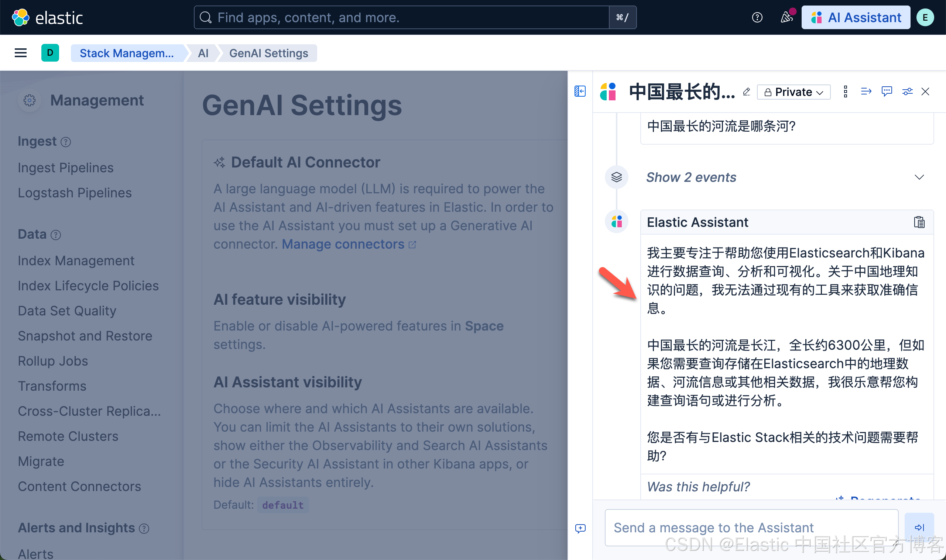Click the collapse arrow-lines icon in assistant header
This screenshot has width=946, height=560.
pyautogui.click(x=866, y=91)
